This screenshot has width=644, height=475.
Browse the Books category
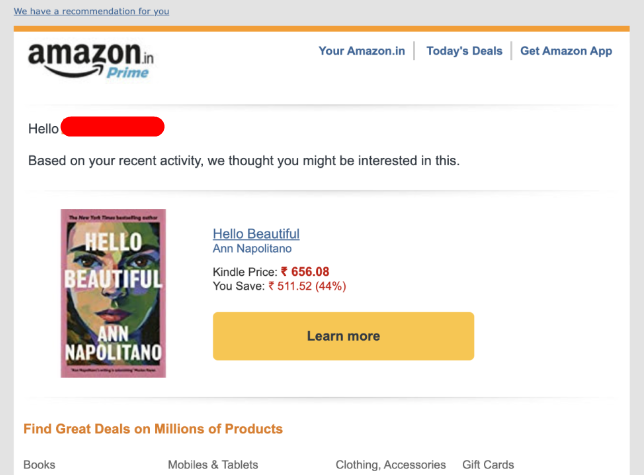tap(39, 465)
